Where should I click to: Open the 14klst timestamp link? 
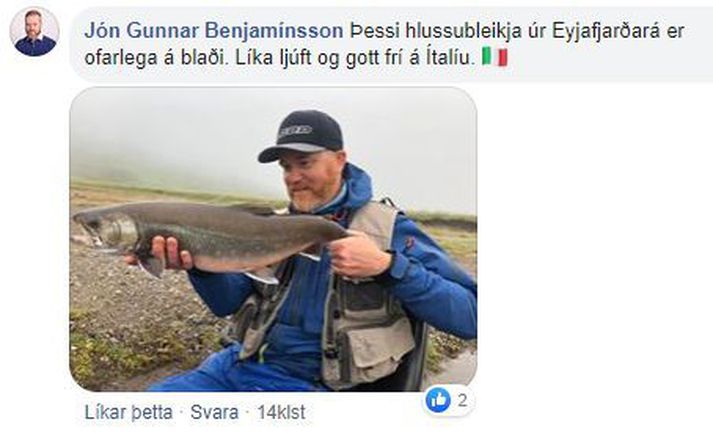click(281, 413)
